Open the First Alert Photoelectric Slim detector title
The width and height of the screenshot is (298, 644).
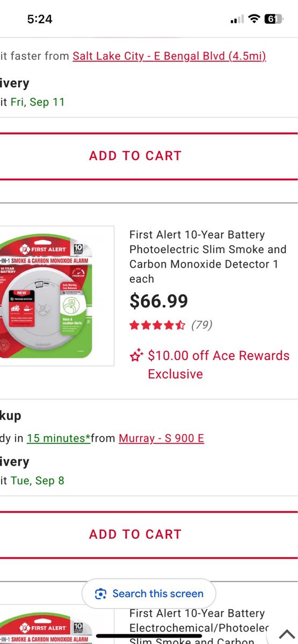click(x=208, y=257)
